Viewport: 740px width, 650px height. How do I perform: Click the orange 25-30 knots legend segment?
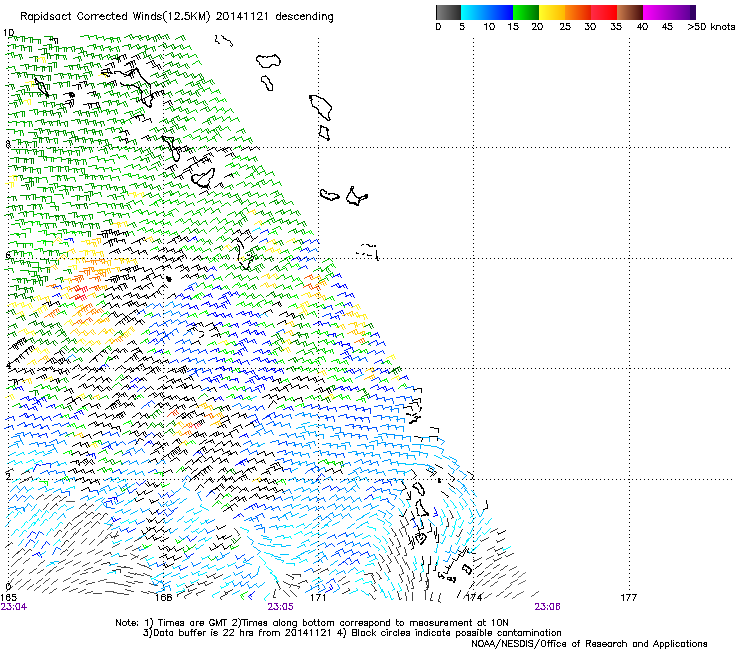pyautogui.click(x=578, y=12)
